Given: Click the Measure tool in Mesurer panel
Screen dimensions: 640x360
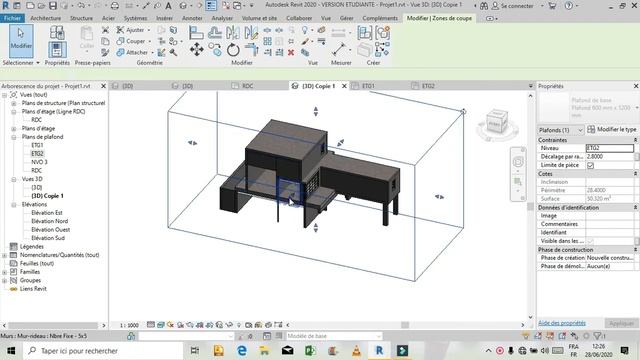Looking at the screenshot, I should click(x=339, y=50).
